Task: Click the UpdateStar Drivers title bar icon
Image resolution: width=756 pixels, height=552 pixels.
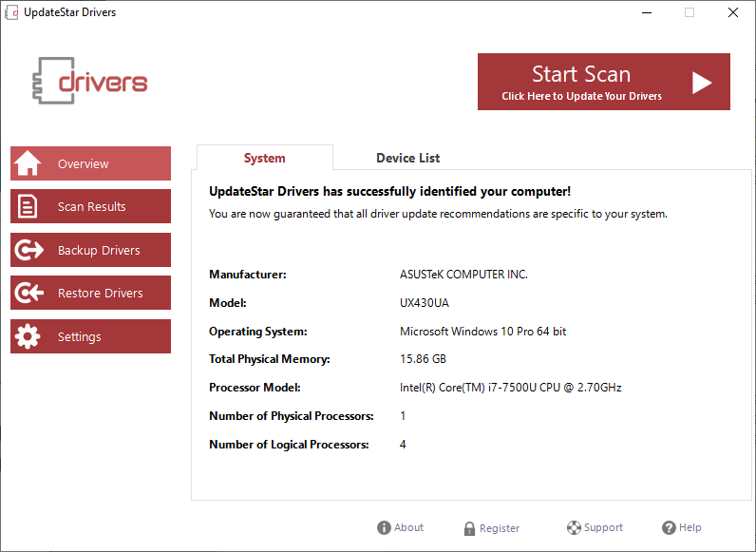Action: tap(11, 12)
